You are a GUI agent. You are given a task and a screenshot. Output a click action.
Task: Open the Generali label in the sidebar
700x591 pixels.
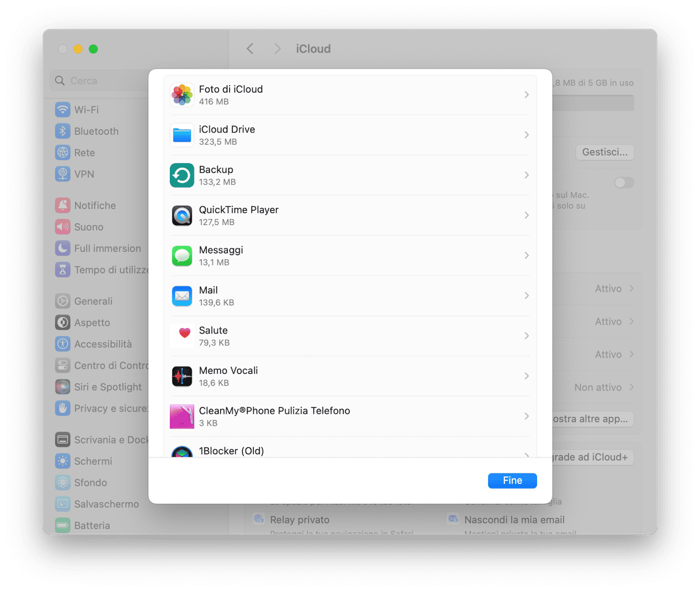(93, 301)
